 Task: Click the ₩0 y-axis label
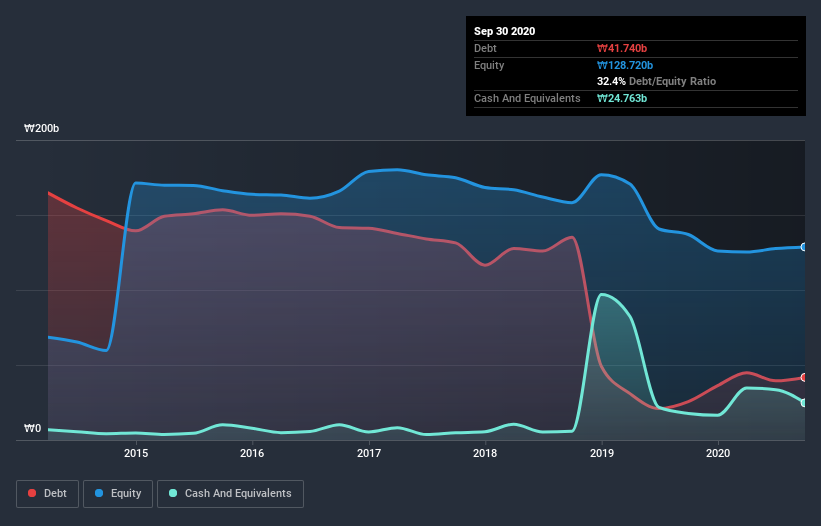click(32, 428)
